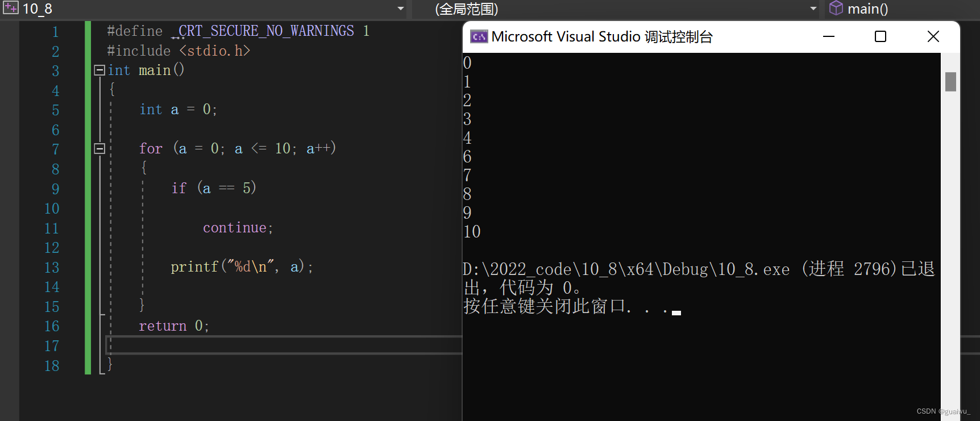
Task: Collapse the for loop block
Action: pos(99,148)
